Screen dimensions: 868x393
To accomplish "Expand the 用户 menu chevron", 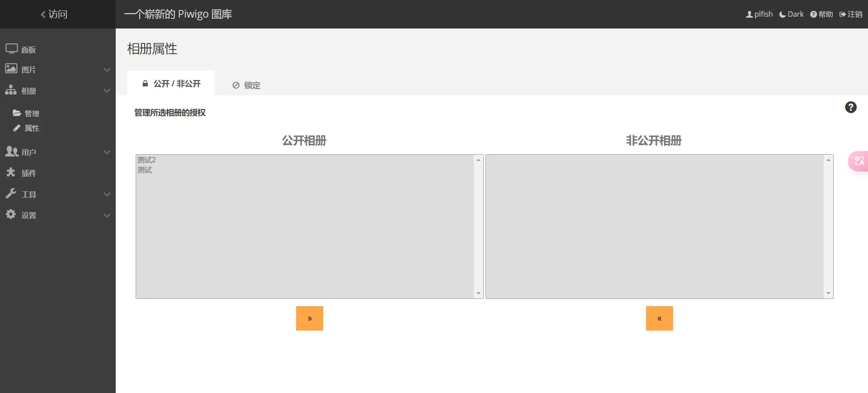I will coord(107,152).
